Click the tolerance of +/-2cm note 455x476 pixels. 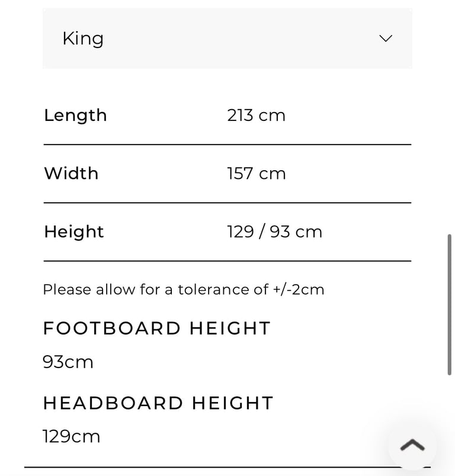(184, 289)
